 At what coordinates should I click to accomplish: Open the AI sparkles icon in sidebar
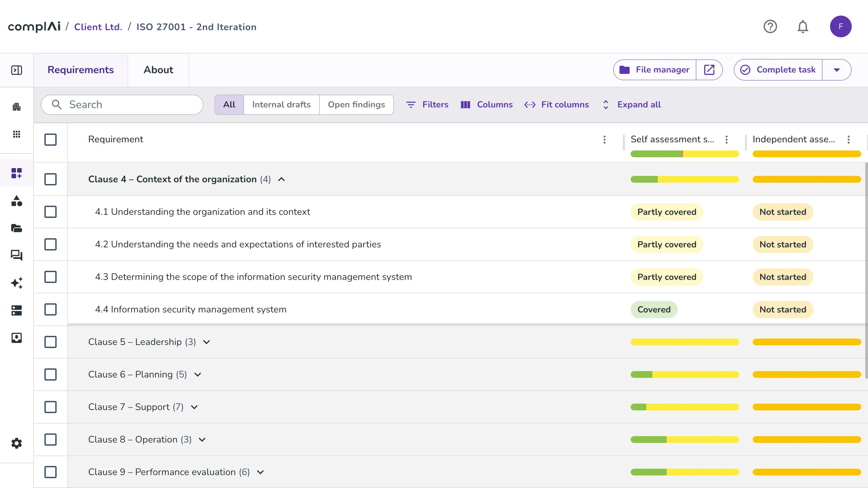coord(17,283)
